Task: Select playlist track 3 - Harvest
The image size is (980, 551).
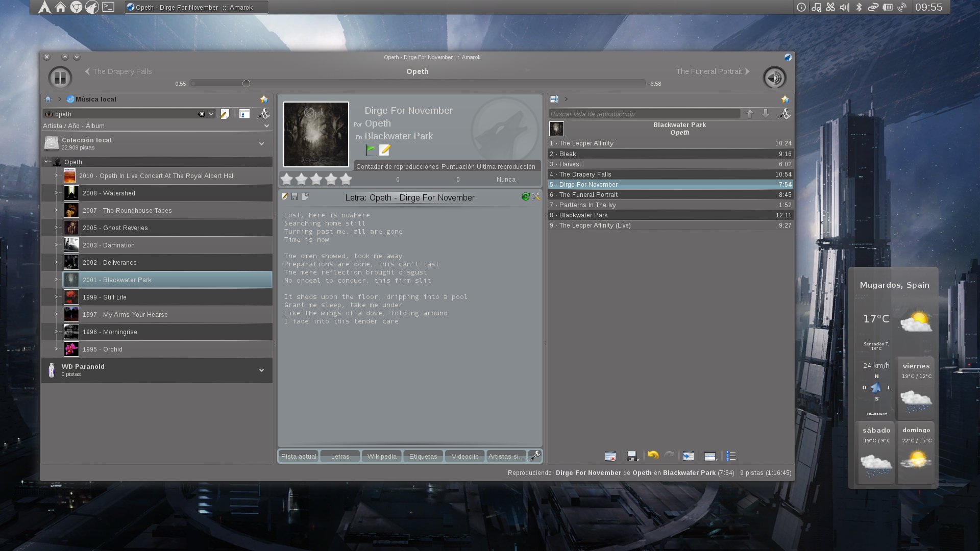Action: (671, 164)
